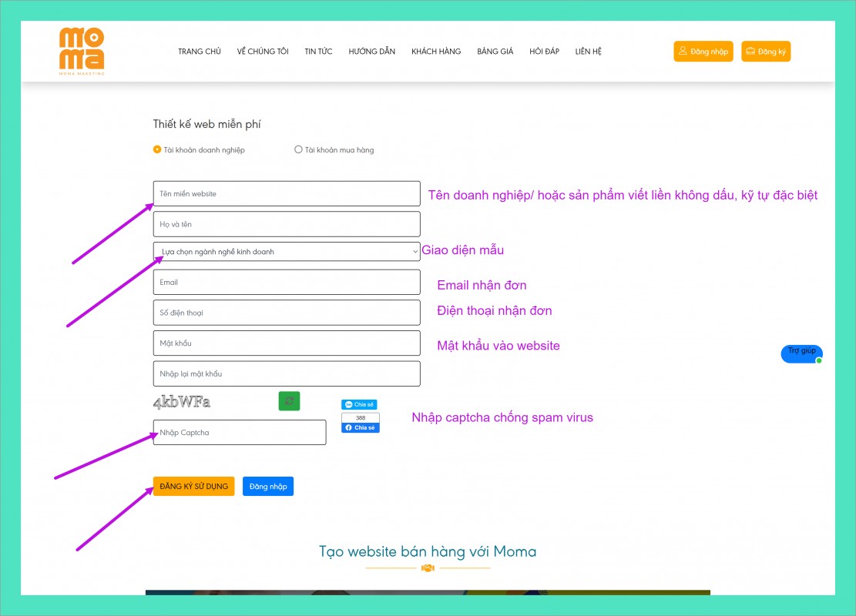Click the Facebook Chia sẻ share button

(x=361, y=428)
